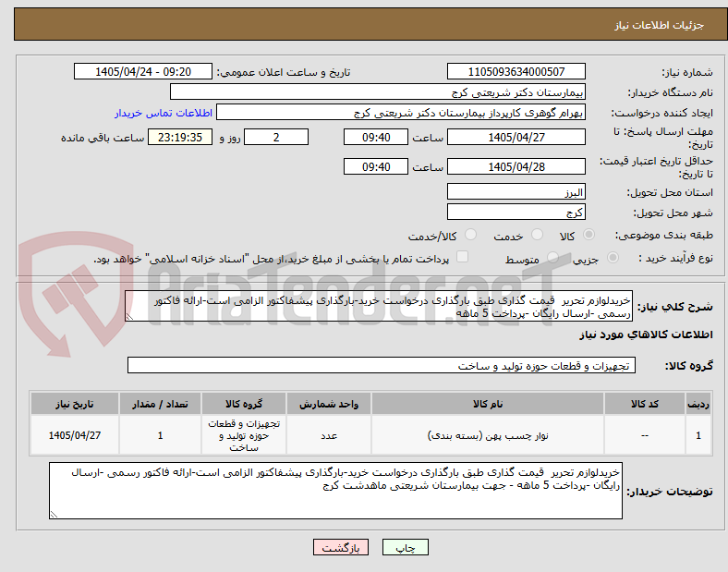This screenshot has height=572, width=728.
Task: Click the goods group field
Action: click(x=382, y=365)
